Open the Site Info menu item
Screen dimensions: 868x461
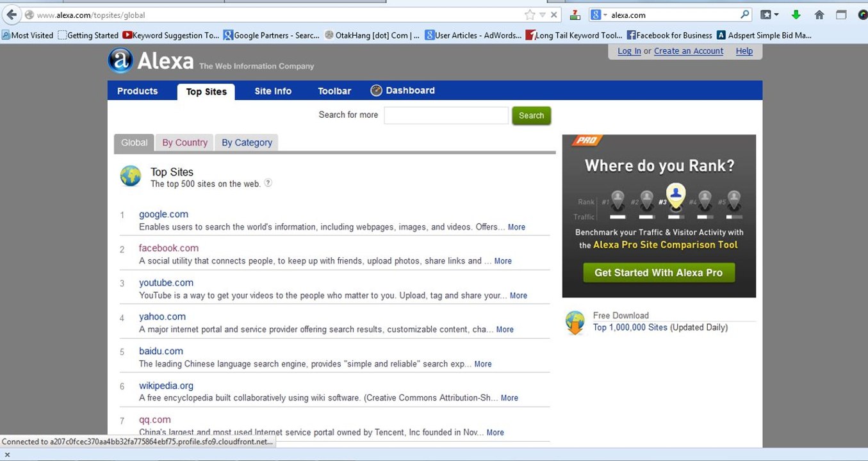pyautogui.click(x=273, y=91)
